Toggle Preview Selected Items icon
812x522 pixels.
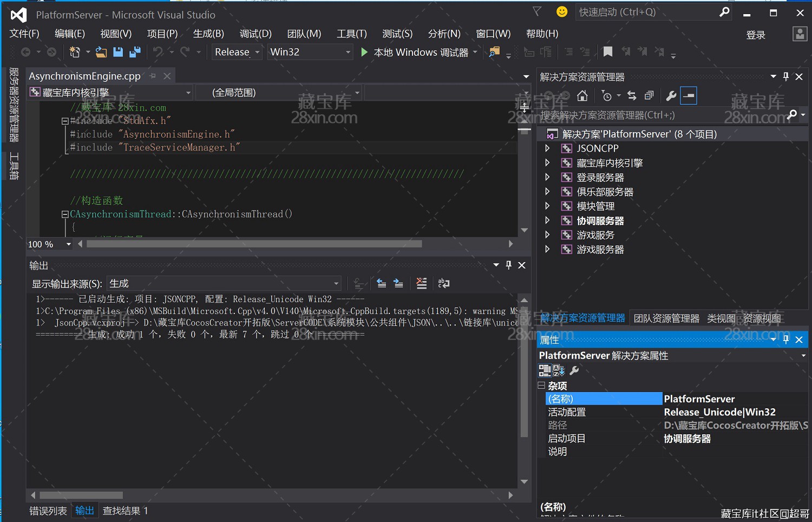point(689,96)
